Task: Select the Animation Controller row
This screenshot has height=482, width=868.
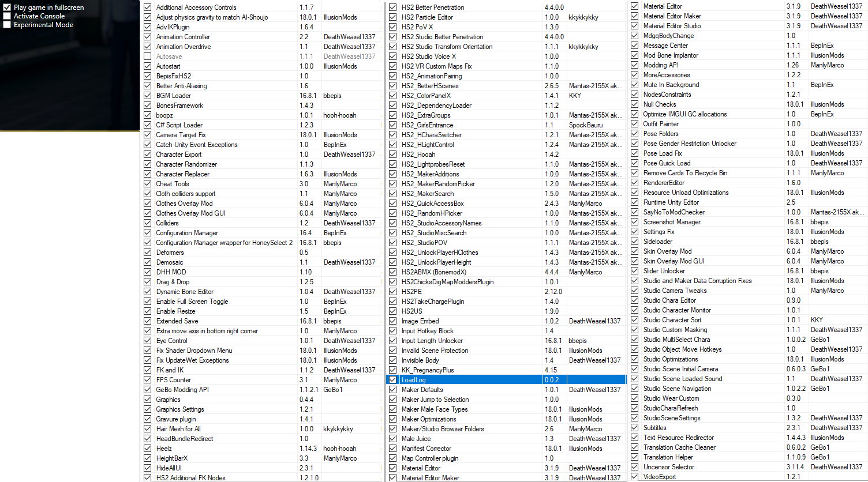Action: pos(263,37)
